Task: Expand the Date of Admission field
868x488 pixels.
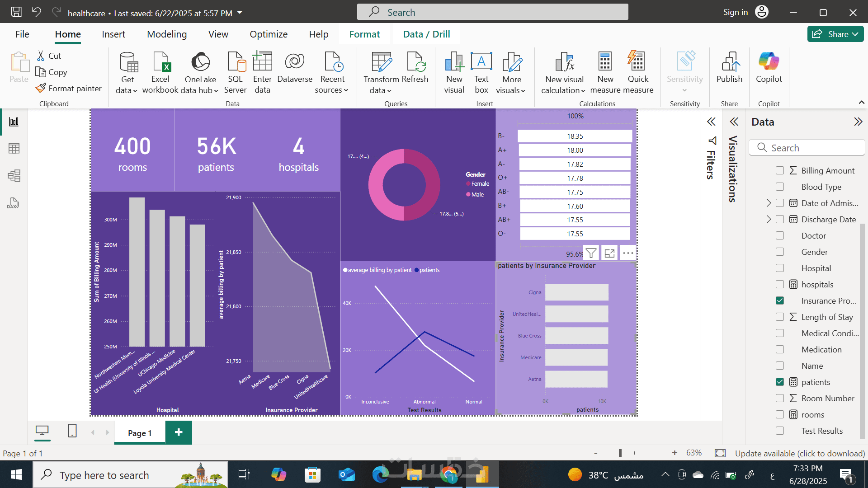Action: click(x=769, y=203)
